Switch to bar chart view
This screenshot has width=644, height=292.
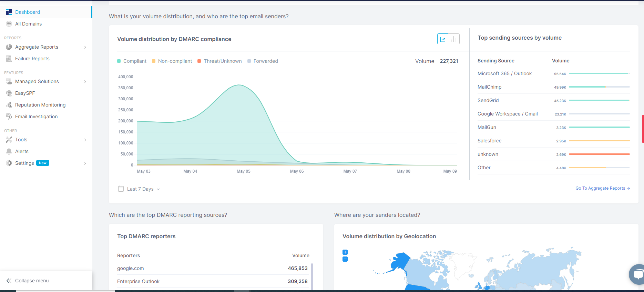[454, 39]
